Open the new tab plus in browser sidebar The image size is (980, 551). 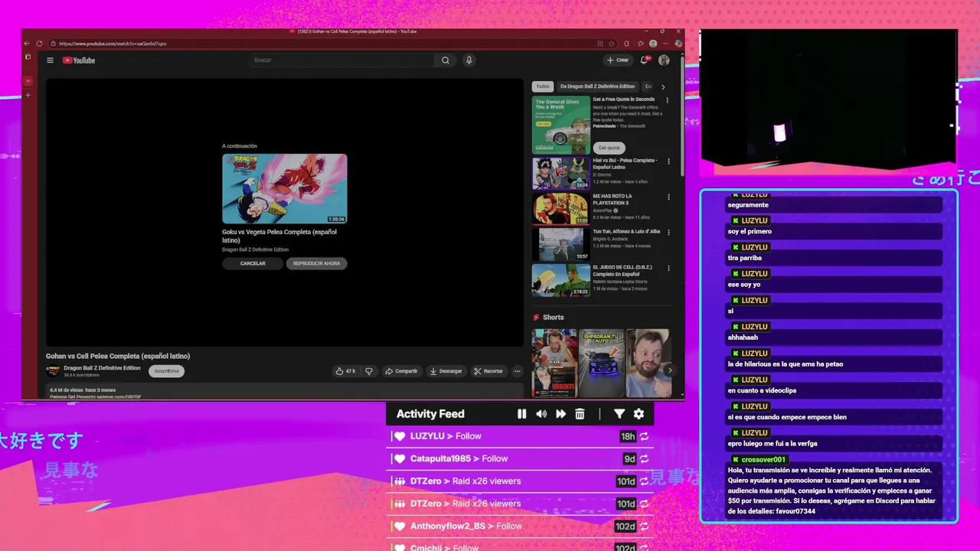(28, 95)
